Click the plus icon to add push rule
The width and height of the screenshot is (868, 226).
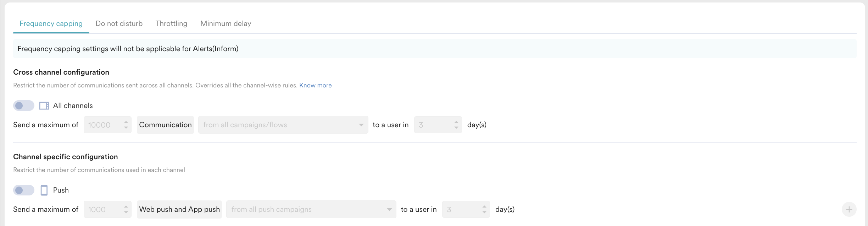849,209
